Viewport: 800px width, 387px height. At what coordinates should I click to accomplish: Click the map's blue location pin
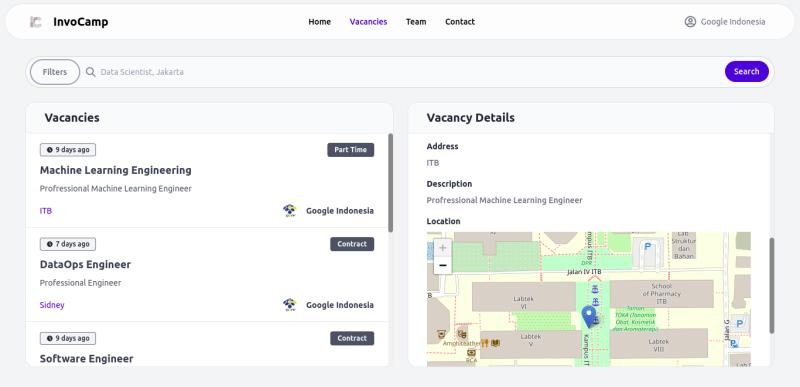[589, 317]
